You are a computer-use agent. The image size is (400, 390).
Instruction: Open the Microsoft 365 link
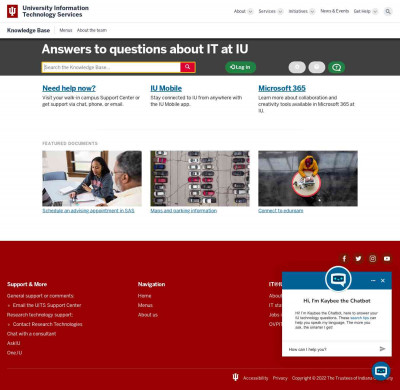(x=282, y=88)
